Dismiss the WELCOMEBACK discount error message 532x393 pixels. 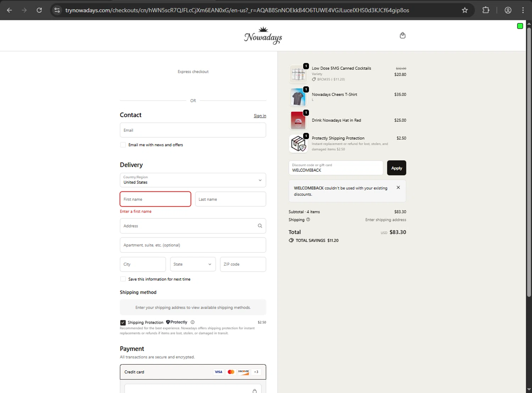pos(398,187)
